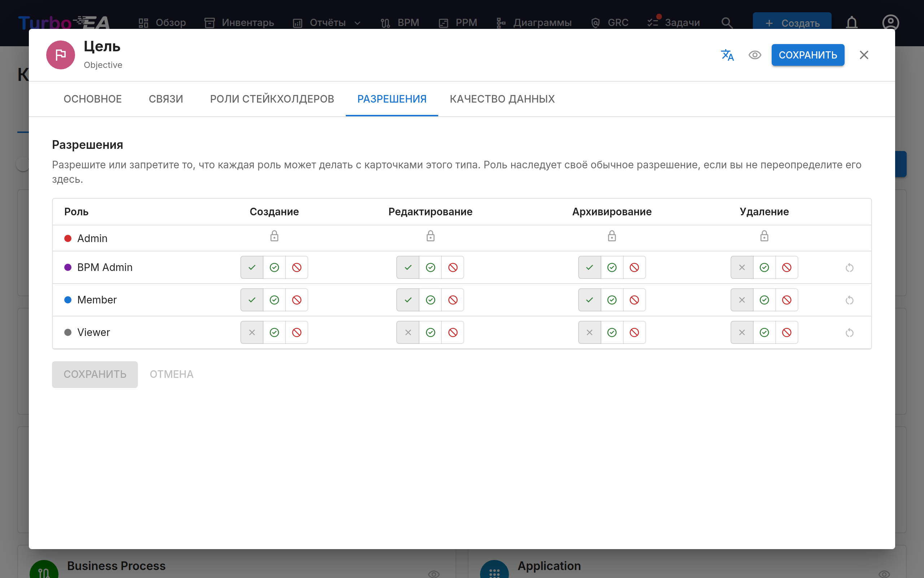Allow Редактирование for Member
The image size is (924, 578).
click(x=430, y=300)
